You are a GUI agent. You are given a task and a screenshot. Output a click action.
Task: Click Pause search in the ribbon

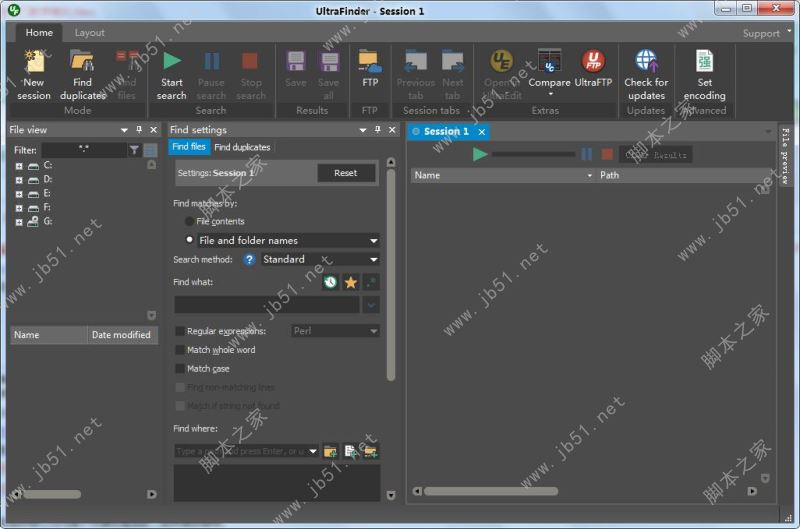click(211, 74)
